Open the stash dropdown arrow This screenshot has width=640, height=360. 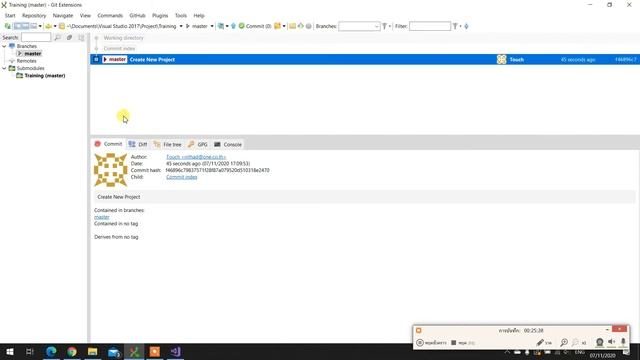tap(284, 26)
